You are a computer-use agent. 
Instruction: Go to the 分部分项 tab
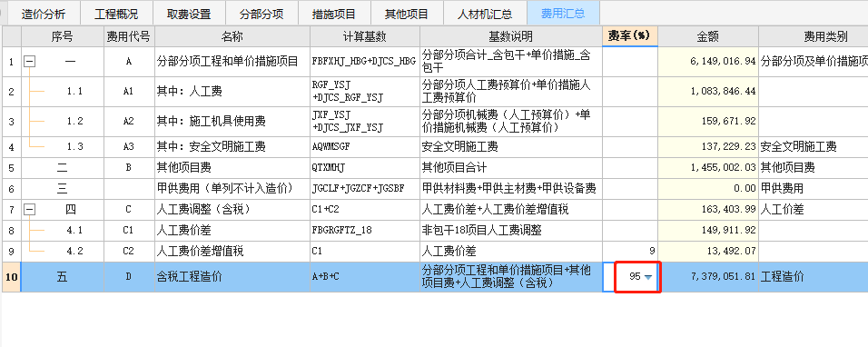[x=261, y=14]
